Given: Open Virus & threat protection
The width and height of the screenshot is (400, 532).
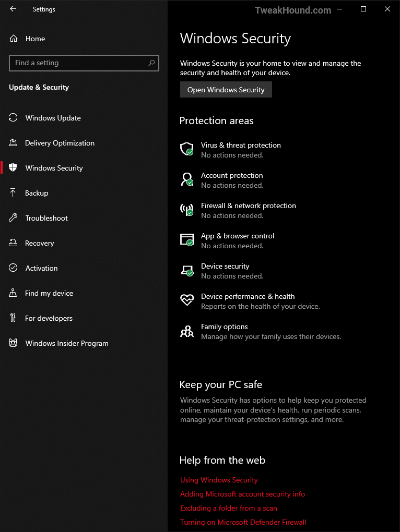Looking at the screenshot, I should [x=241, y=145].
